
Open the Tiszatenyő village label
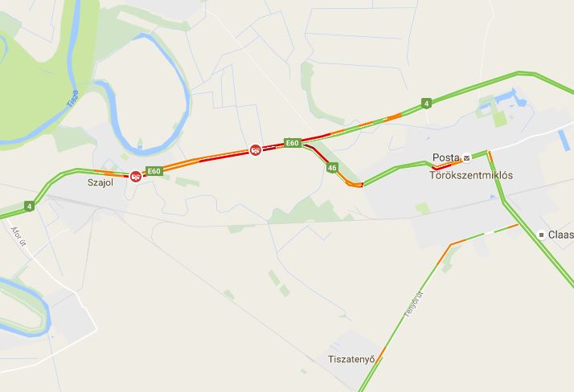351,359
